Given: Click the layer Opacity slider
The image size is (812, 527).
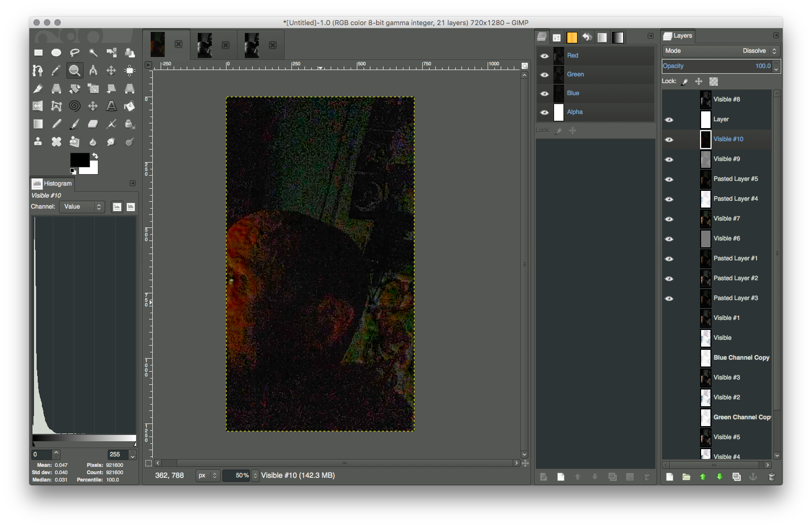Looking at the screenshot, I should click(x=717, y=66).
